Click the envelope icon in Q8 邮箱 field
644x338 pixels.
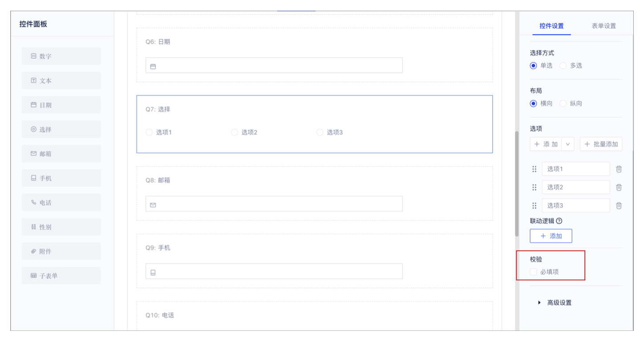153,205
